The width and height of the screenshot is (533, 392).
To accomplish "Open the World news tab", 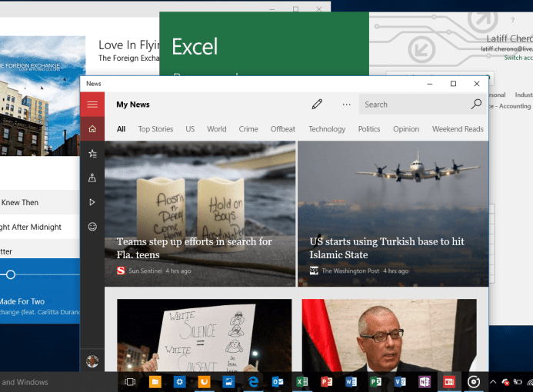I will [217, 129].
